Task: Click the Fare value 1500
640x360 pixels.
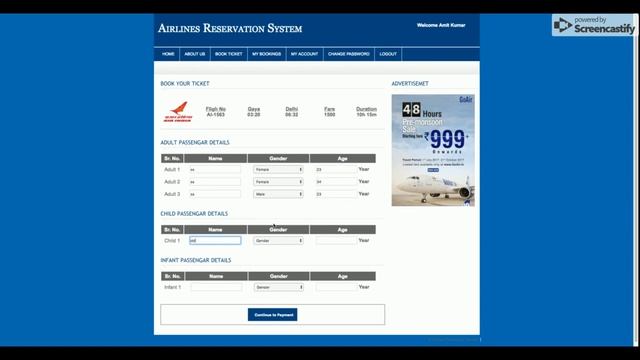Action: pos(329,115)
